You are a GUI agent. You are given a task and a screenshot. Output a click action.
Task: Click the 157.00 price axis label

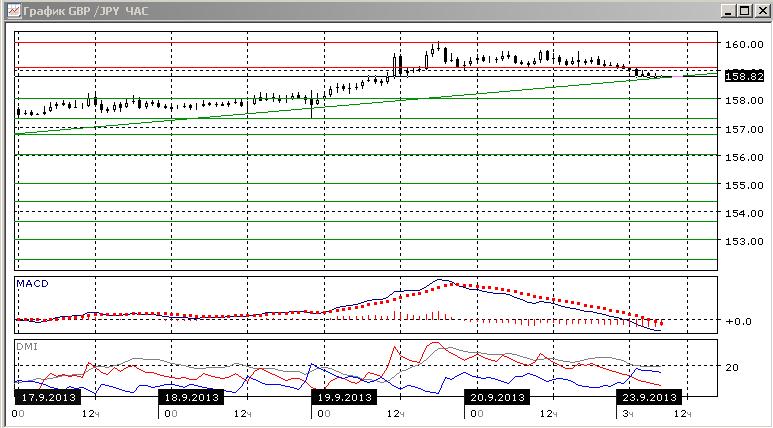click(744, 129)
